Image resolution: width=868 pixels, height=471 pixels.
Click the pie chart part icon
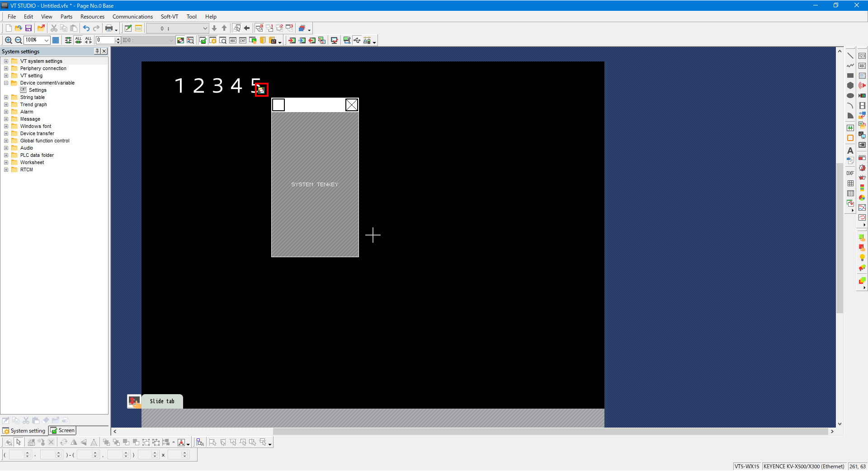tap(862, 198)
